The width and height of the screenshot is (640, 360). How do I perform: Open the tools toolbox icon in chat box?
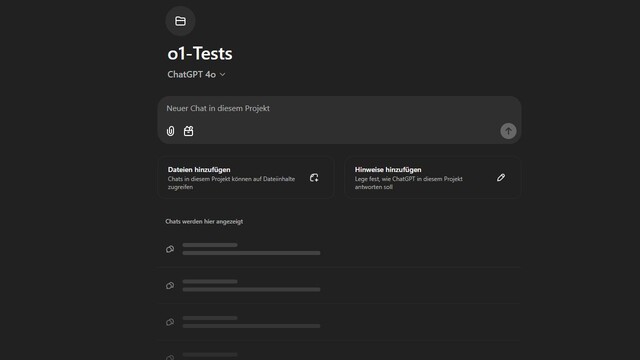189,131
